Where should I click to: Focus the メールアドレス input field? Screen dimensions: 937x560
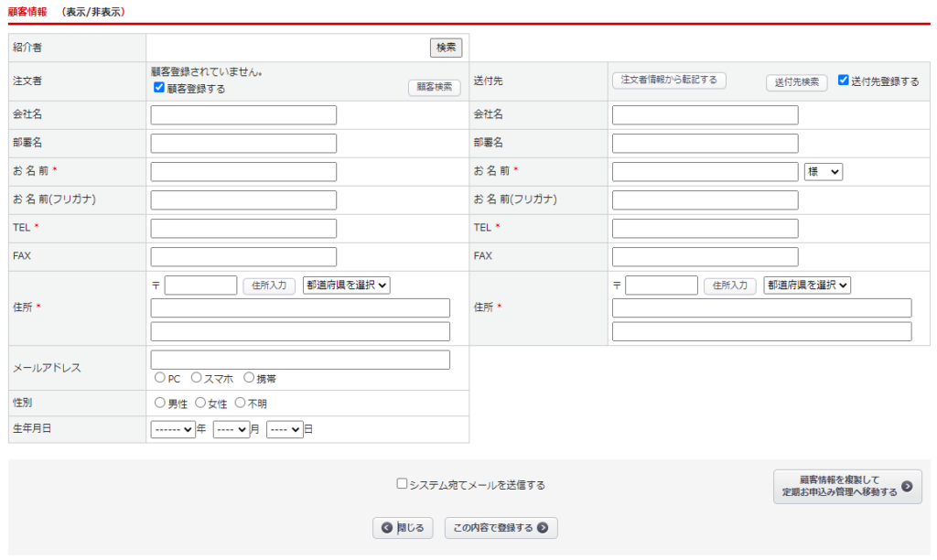point(300,360)
